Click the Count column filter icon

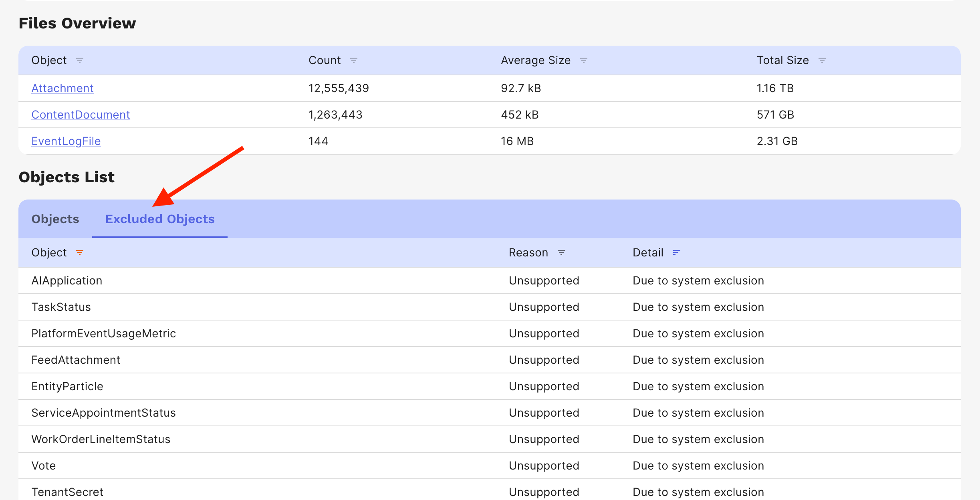point(354,60)
